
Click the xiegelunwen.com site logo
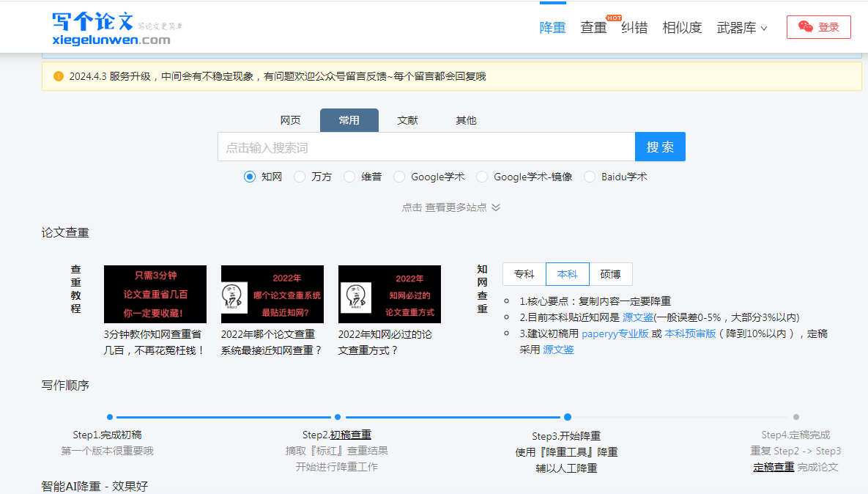(111, 28)
